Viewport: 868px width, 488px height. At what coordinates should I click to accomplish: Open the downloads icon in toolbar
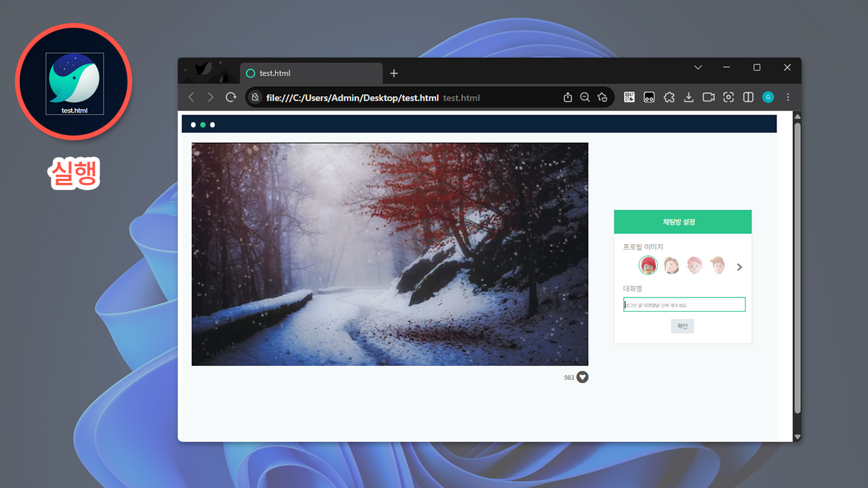(688, 98)
